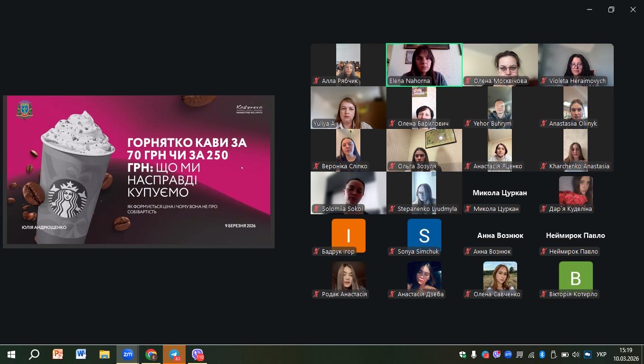
Task: Click the 'Алла Рябчик' name label
Action: click(x=340, y=81)
